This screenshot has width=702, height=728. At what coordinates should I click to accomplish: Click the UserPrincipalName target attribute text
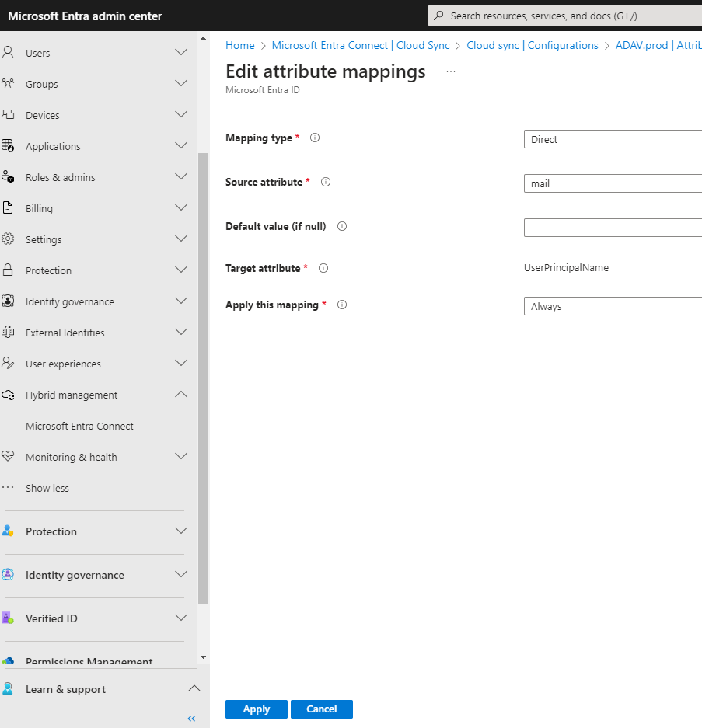(566, 267)
